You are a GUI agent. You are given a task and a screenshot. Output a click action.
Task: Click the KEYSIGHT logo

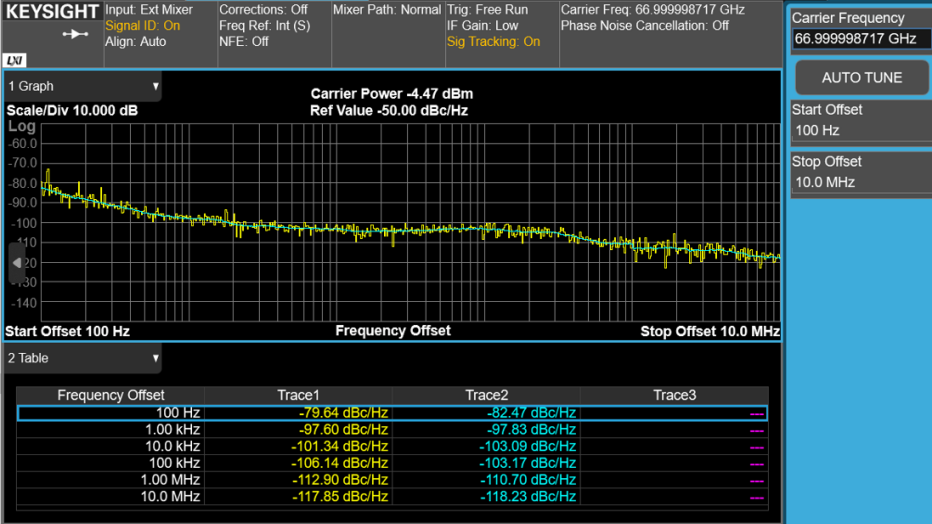[52, 12]
